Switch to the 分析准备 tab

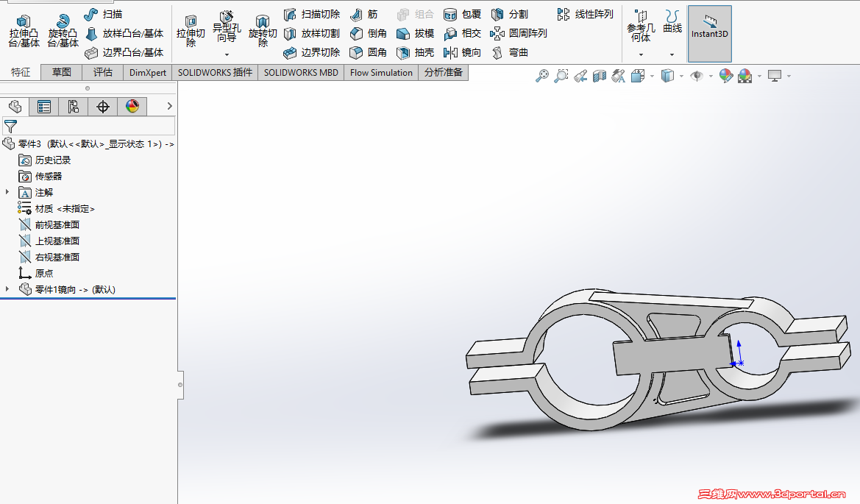443,72
